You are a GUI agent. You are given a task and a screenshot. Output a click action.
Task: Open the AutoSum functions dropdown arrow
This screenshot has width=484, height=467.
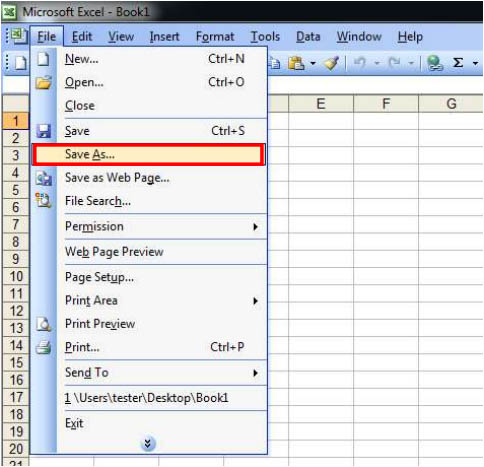click(475, 63)
